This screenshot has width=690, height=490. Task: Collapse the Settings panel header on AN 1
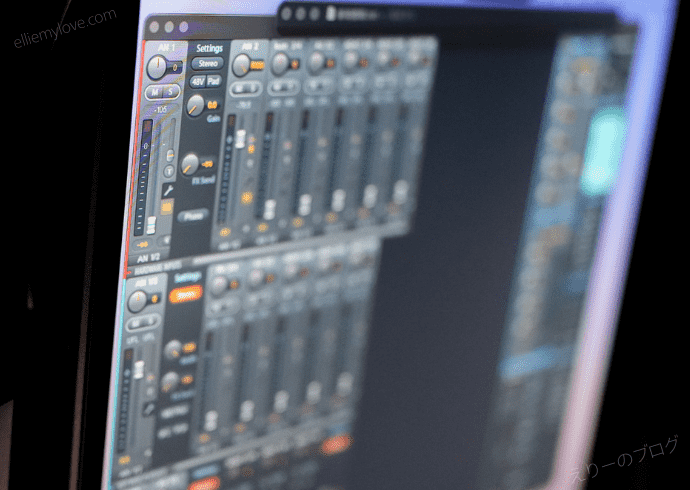209,48
